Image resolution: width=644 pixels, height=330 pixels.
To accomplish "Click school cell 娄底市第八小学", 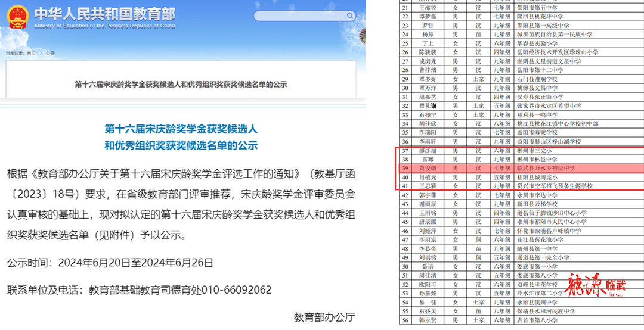I will point(537,276).
